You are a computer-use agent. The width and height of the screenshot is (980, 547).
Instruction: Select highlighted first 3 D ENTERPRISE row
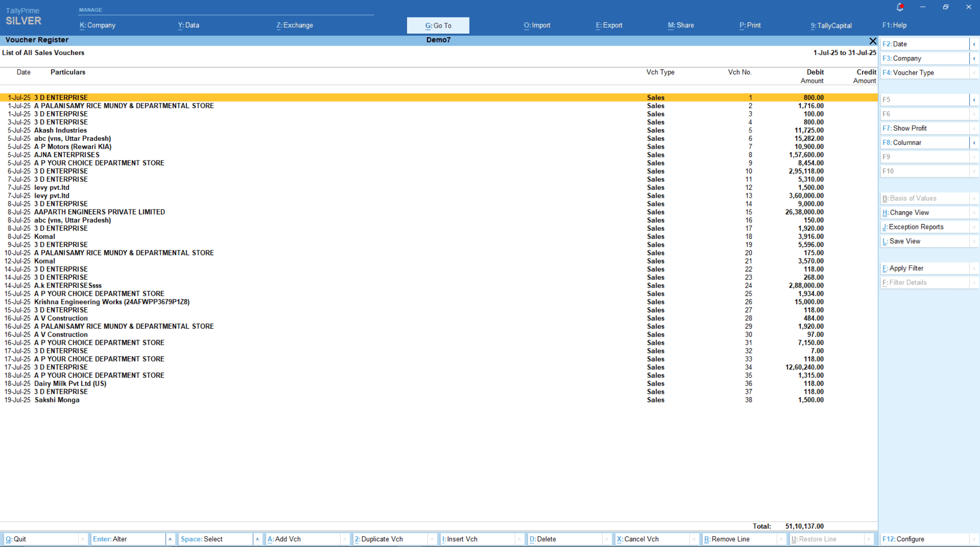[x=439, y=98]
